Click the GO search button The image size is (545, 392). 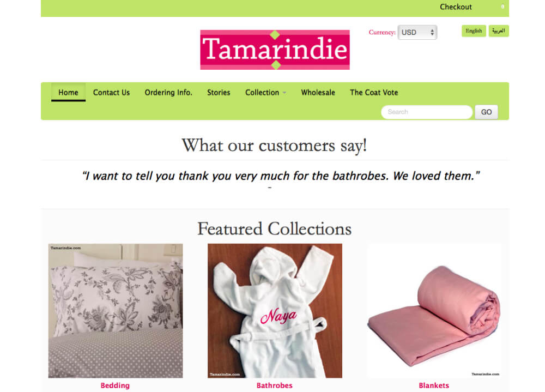point(486,112)
